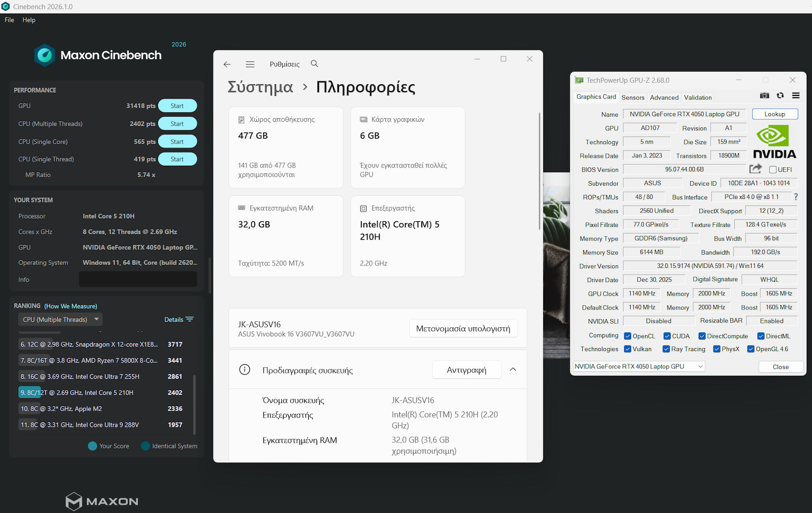Switch to the Sensors tab
Image resolution: width=812 pixels, height=513 pixels.
point(633,97)
